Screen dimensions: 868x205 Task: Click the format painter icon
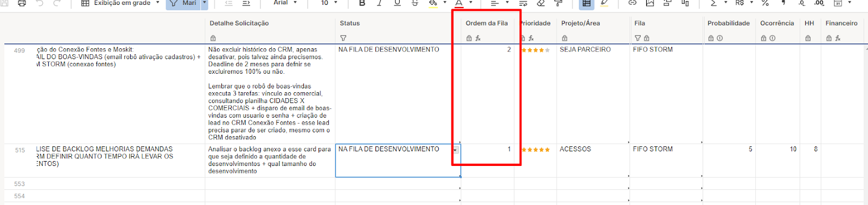[558, 3]
